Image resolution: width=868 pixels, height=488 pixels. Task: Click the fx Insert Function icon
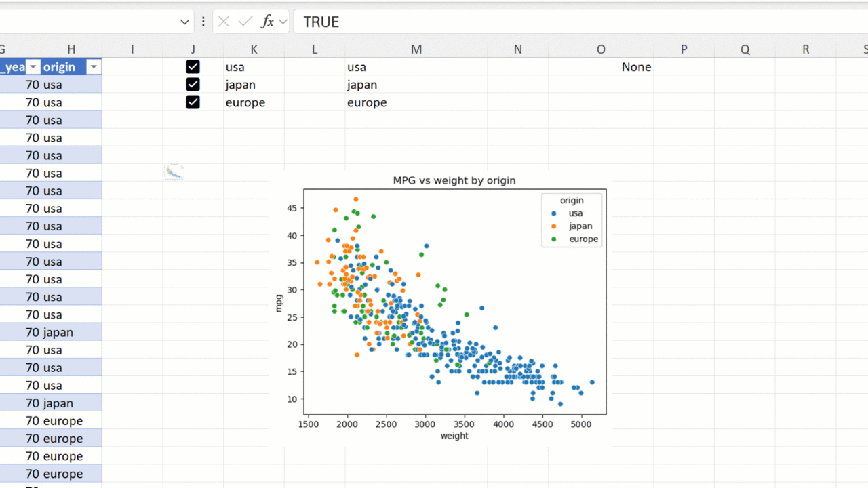pos(267,22)
